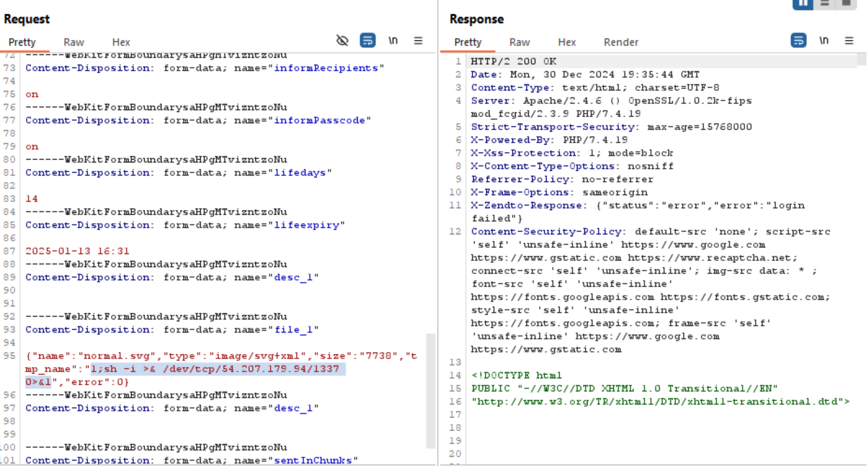Switch to the Request Pretty tab
This screenshot has height=466, width=868.
(22, 42)
